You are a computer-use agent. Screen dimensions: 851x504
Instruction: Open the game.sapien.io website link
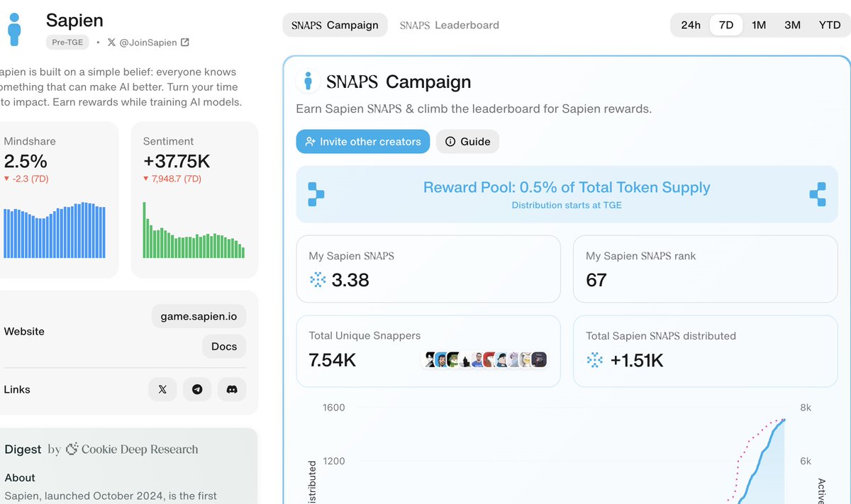coord(199,316)
